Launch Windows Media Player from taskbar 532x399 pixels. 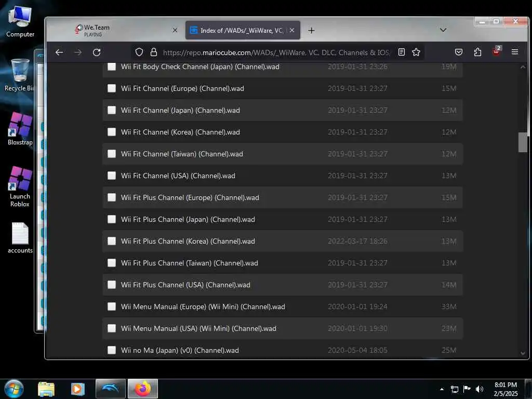(78, 389)
